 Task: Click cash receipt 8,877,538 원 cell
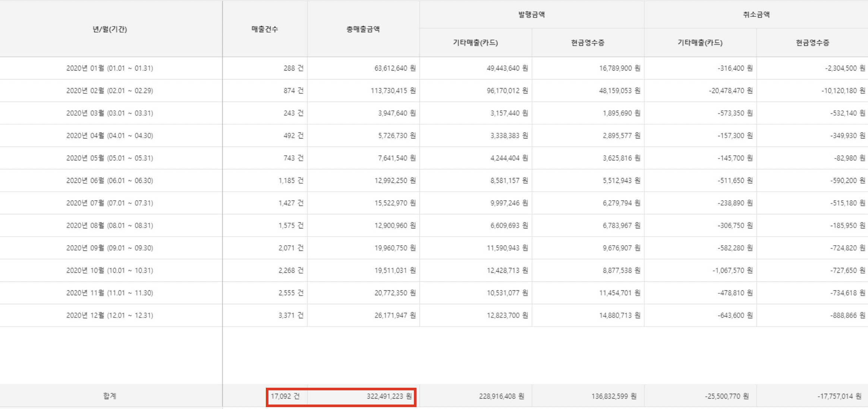click(x=621, y=270)
